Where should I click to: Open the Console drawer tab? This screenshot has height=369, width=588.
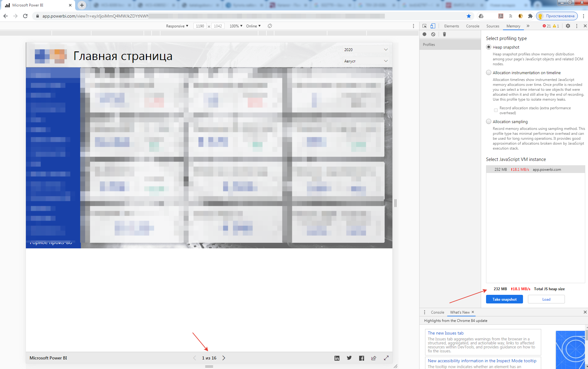tap(437, 312)
